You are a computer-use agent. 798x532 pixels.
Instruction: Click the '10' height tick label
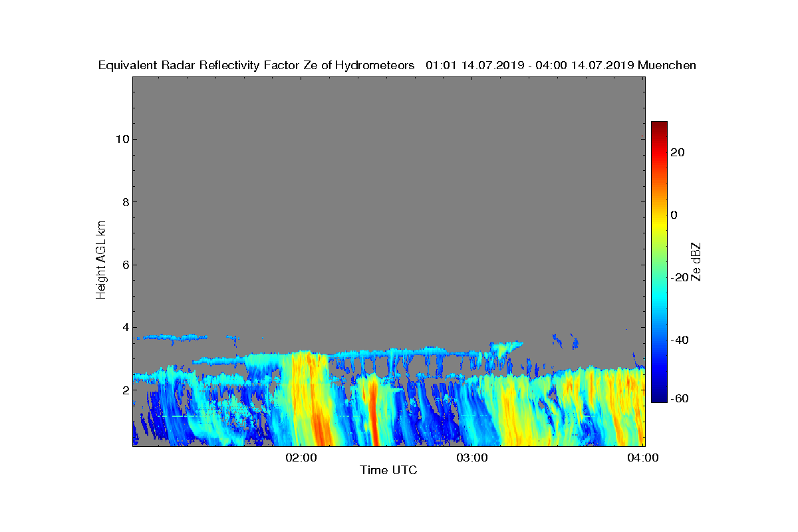[122, 139]
